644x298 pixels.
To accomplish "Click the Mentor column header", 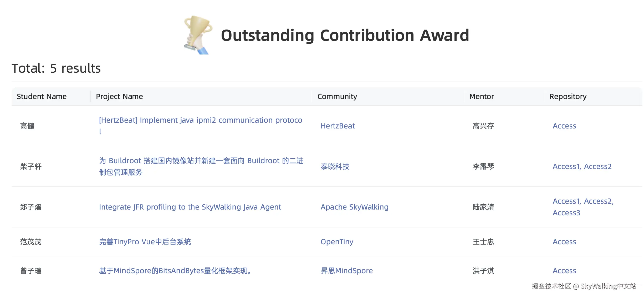I will [x=482, y=96].
